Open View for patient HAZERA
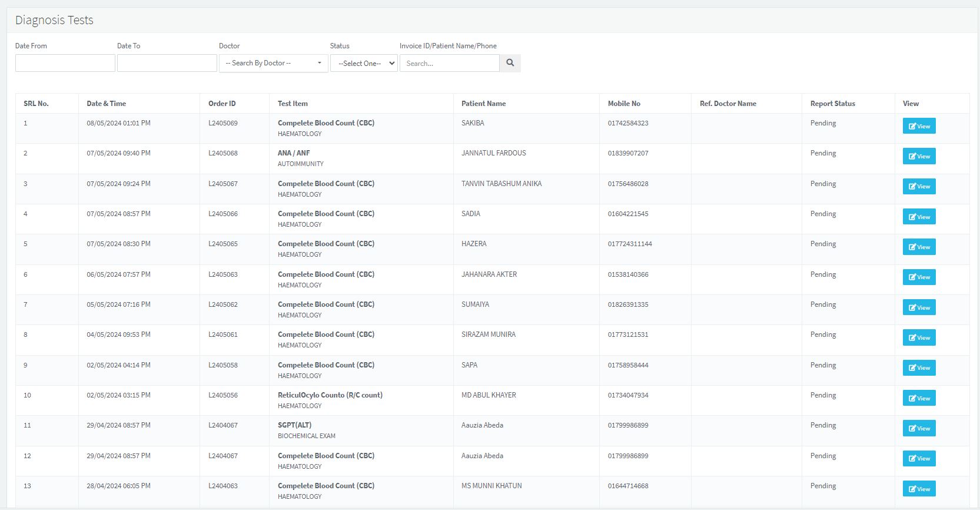 [919, 247]
